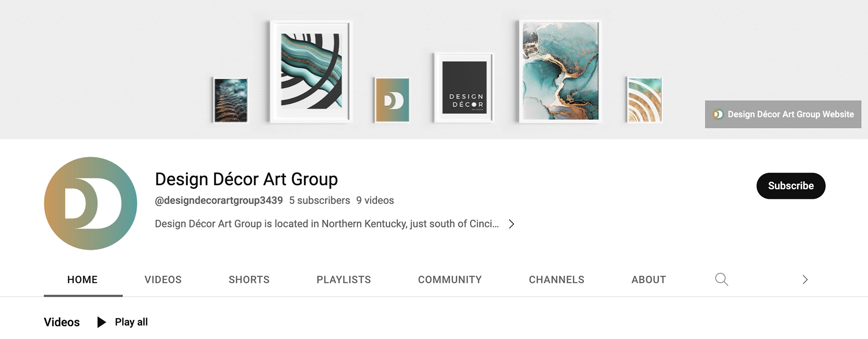Click the Play all triangle icon
This screenshot has width=868, height=339.
pos(102,322)
